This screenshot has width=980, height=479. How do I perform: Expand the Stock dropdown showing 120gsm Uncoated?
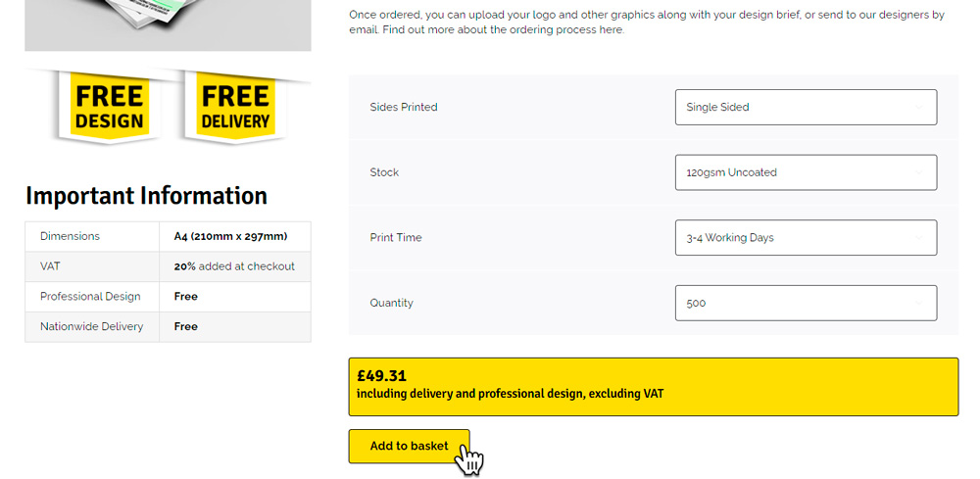[806, 172]
